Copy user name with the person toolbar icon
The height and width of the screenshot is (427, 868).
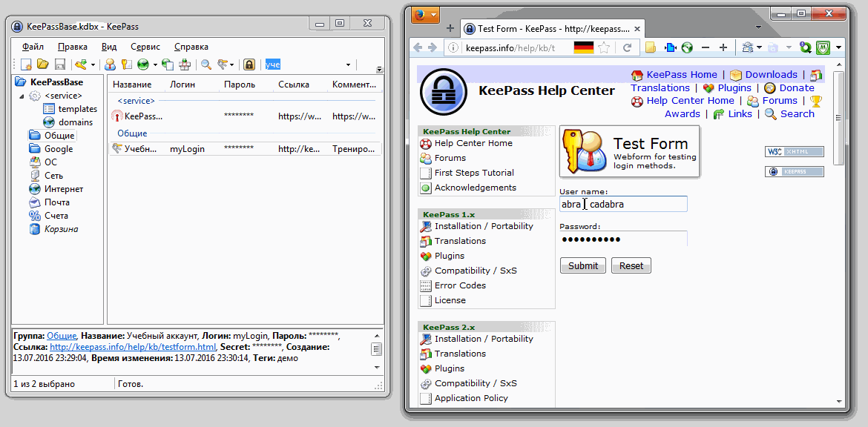point(110,64)
